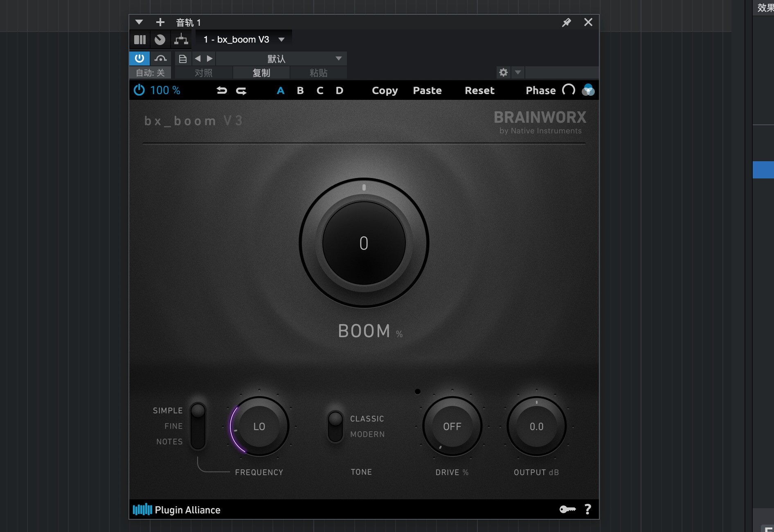Add a plugin with the plus icon
Viewport: 774px width, 532px height.
pyautogui.click(x=160, y=22)
